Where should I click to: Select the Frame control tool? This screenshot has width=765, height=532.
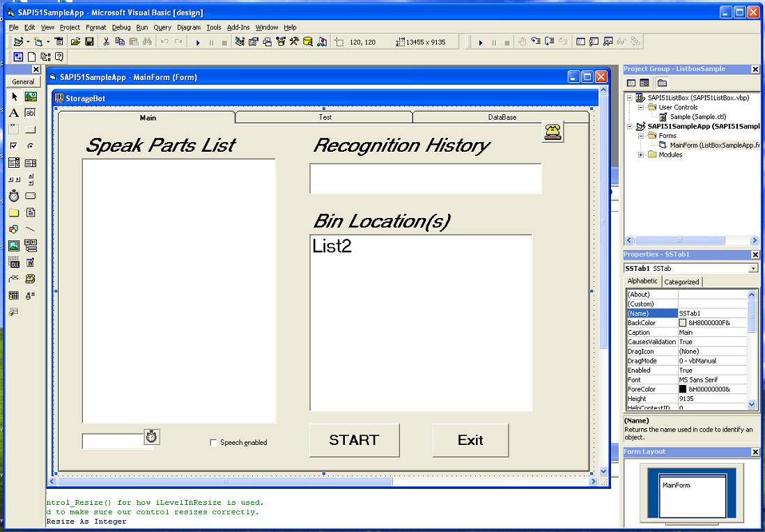coord(14,130)
